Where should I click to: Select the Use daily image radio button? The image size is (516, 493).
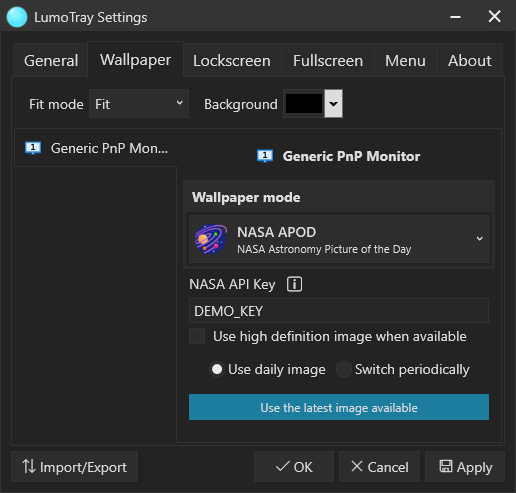click(x=217, y=369)
